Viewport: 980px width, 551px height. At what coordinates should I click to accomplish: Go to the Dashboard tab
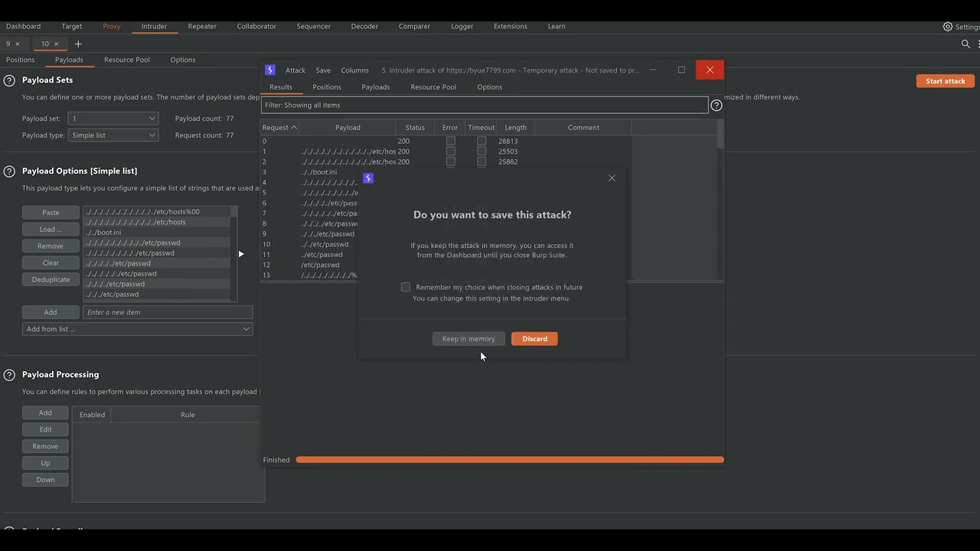point(24,27)
